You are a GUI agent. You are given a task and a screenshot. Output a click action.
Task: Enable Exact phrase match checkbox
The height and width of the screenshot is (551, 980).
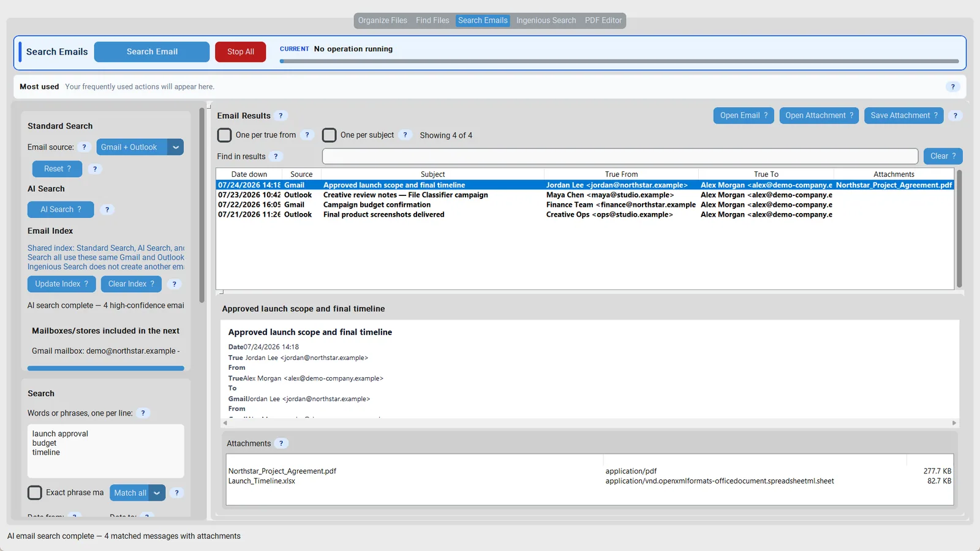coord(35,493)
